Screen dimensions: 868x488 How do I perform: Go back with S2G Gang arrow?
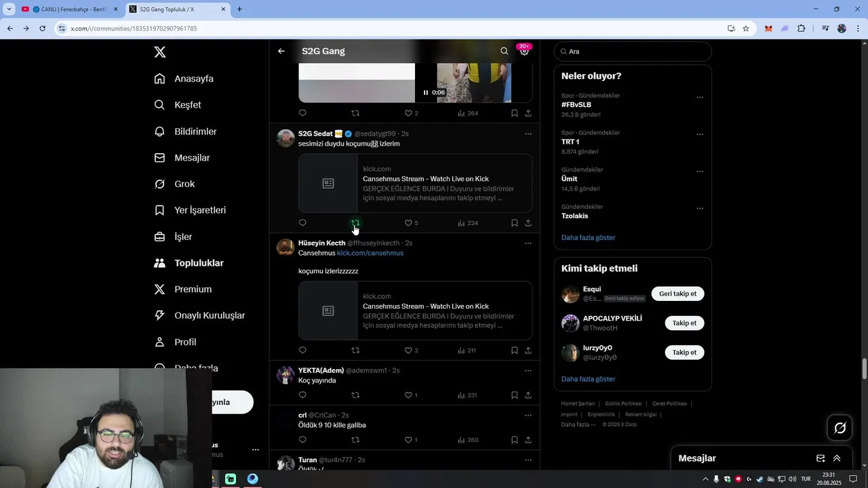coord(281,51)
